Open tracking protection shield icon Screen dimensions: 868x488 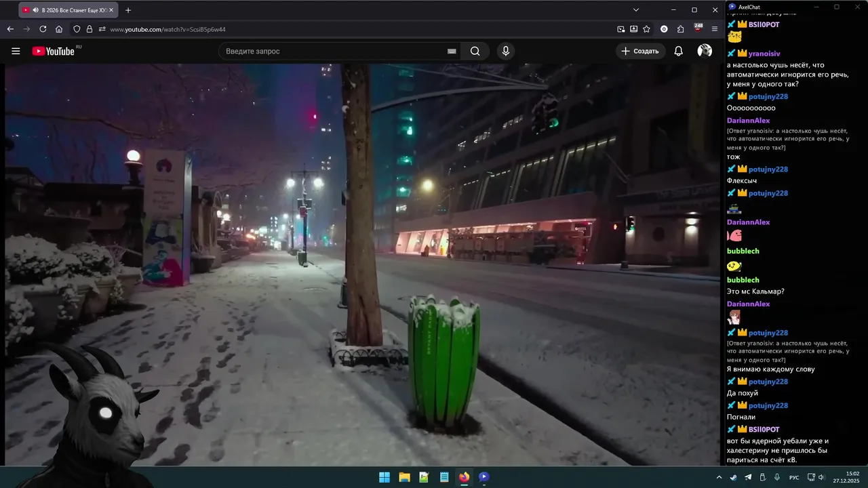[77, 29]
